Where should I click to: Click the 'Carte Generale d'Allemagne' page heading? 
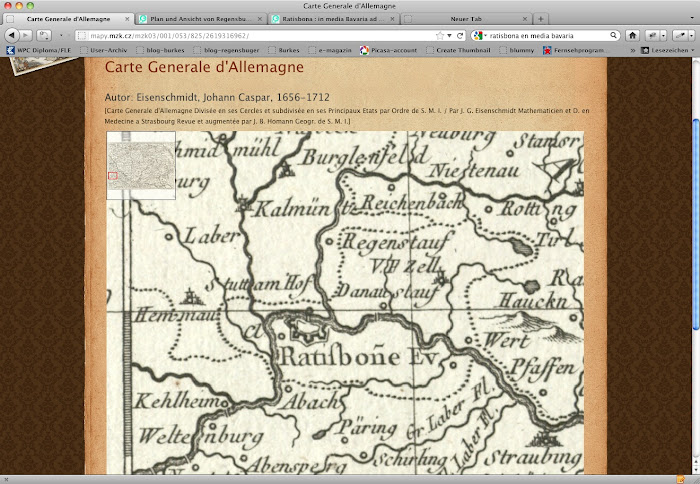coord(204,67)
